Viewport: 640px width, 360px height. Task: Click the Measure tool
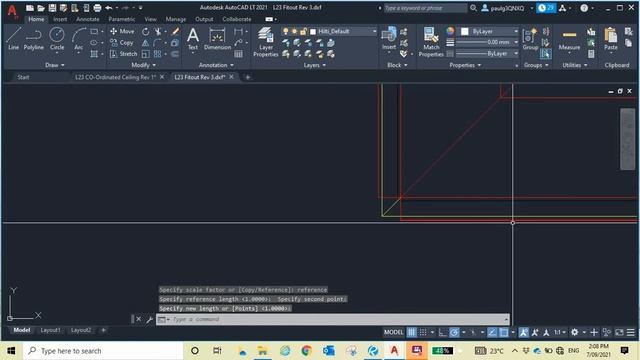(569, 40)
